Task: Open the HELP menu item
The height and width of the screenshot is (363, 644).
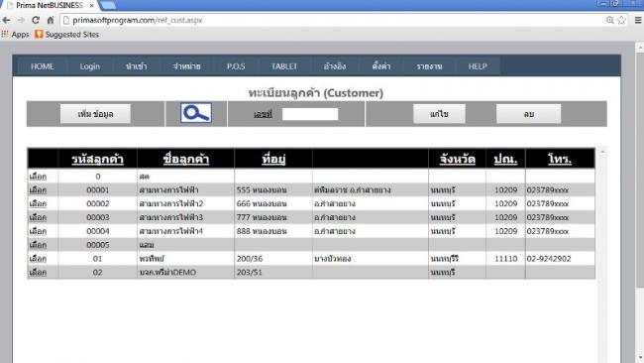Action: [x=478, y=66]
